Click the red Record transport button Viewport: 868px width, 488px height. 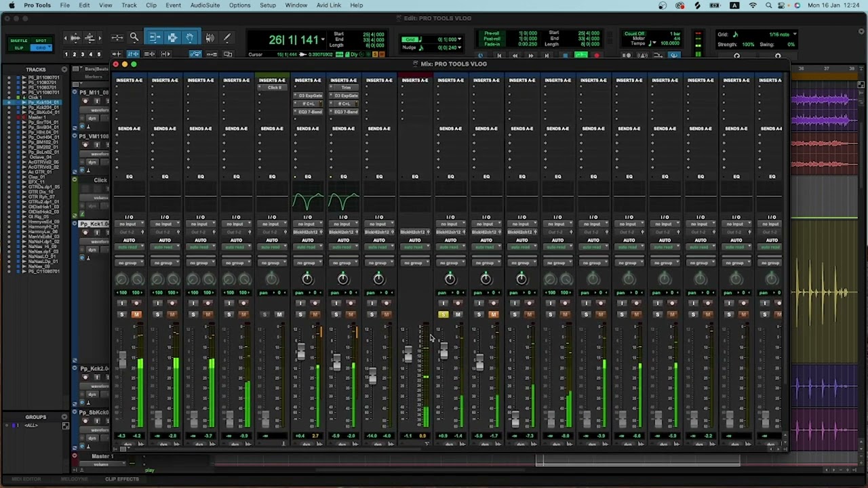(x=597, y=56)
